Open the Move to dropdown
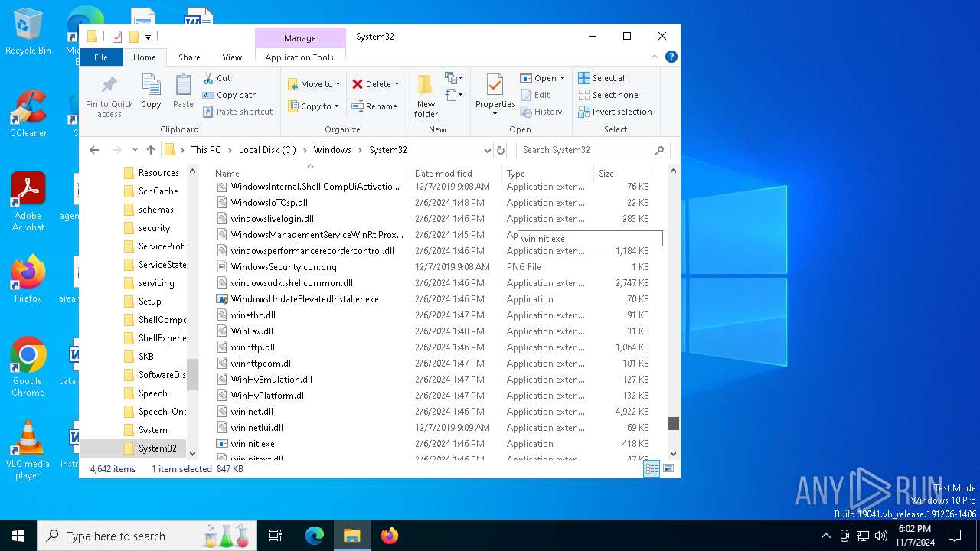The image size is (980, 551). tap(314, 84)
